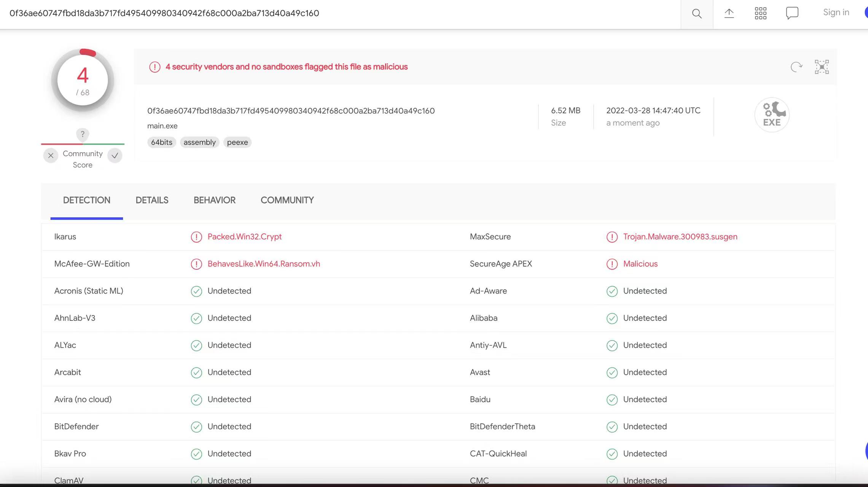Image resolution: width=868 pixels, height=487 pixels.
Task: Click the peexe tag
Action: point(237,142)
